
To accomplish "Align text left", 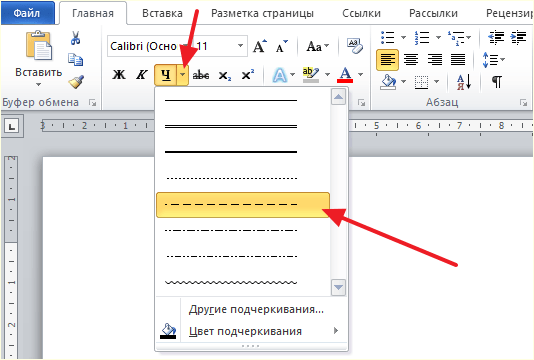I will coord(388,60).
